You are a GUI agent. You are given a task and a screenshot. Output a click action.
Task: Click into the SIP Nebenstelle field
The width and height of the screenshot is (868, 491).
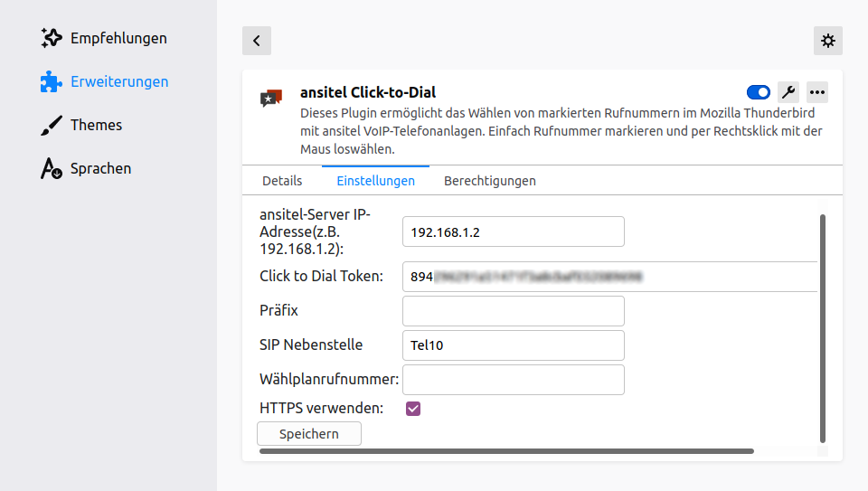(x=513, y=345)
